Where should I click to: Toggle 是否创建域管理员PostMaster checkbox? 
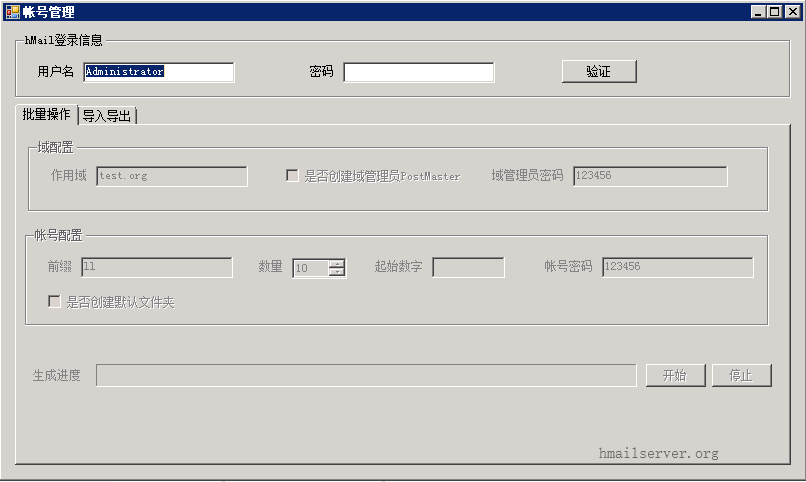292,176
